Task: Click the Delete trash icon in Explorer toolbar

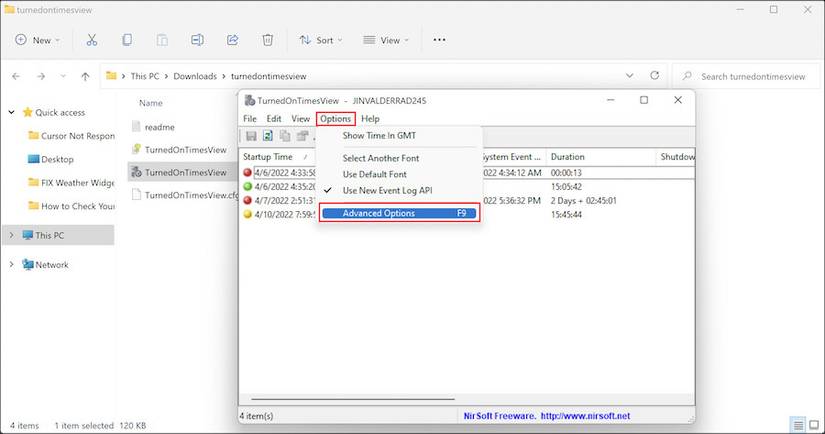Action: (268, 40)
